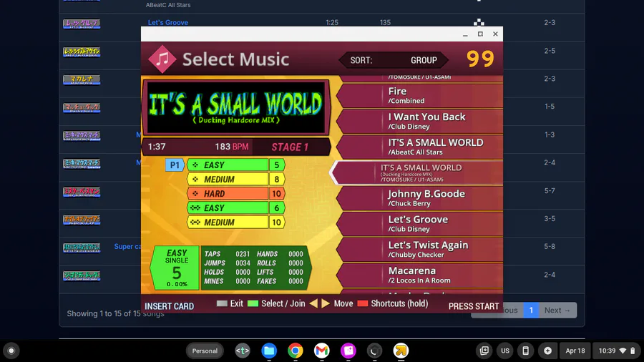
Task: Select Let's Twist Again by Chubby Checker
Action: point(420,250)
